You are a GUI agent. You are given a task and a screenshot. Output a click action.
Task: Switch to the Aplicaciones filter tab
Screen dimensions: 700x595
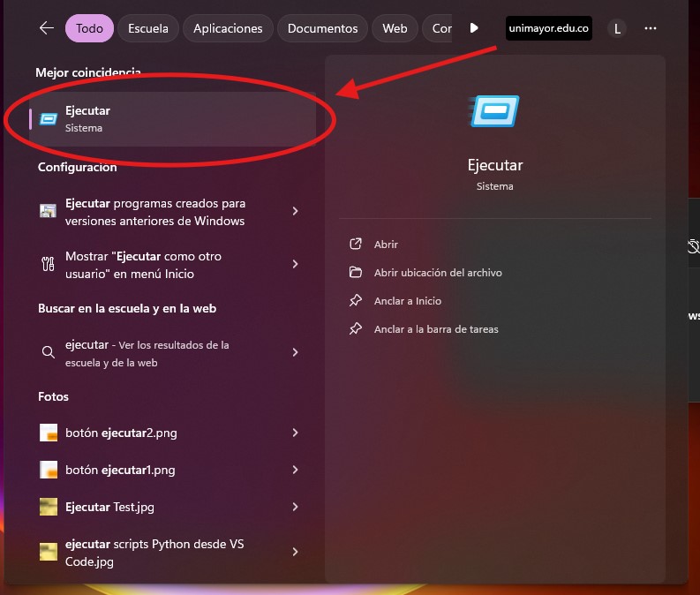tap(228, 28)
